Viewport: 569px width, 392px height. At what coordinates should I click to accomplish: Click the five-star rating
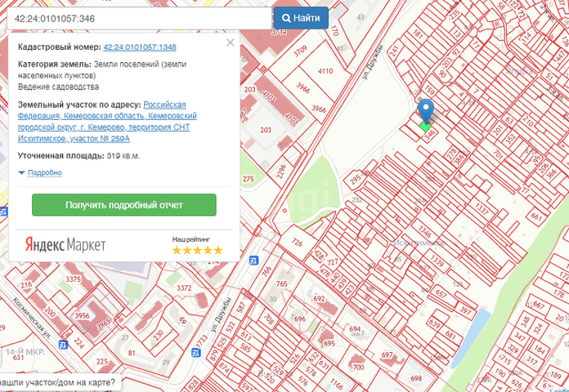click(x=197, y=250)
